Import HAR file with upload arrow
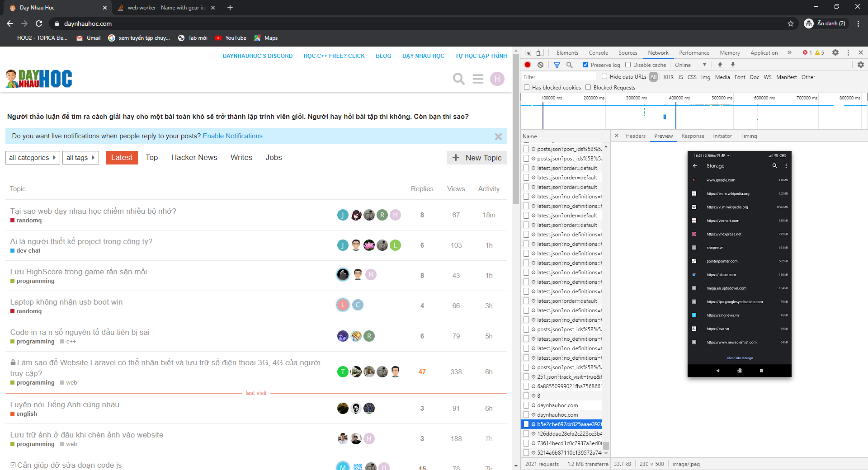 click(720, 65)
